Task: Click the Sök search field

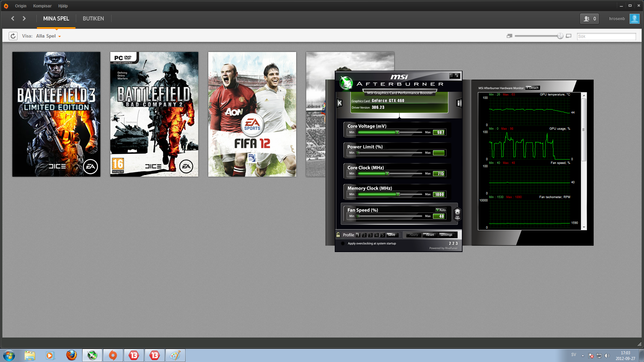Action: 606,36
